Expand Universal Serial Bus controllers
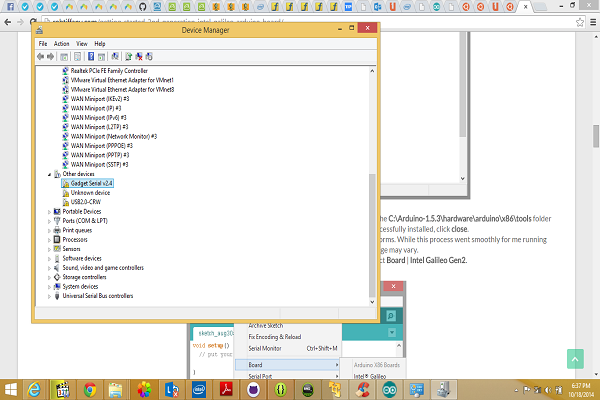 49,296
